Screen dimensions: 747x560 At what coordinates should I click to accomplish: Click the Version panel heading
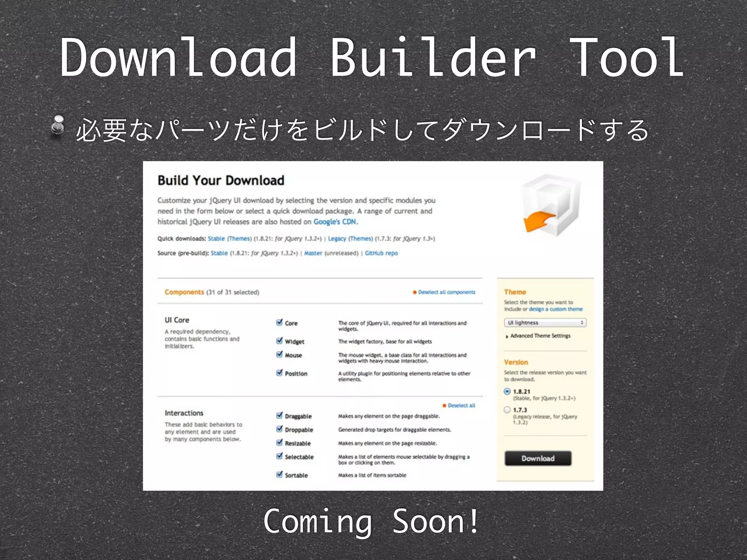[516, 362]
